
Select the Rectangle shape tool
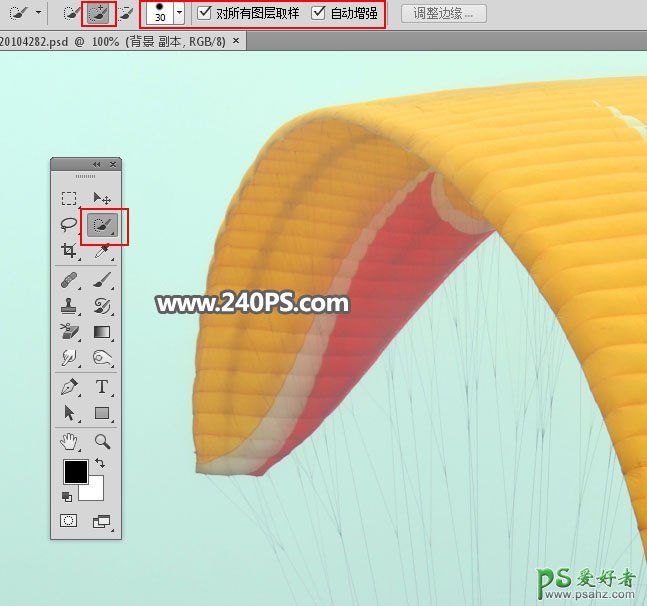[x=102, y=413]
